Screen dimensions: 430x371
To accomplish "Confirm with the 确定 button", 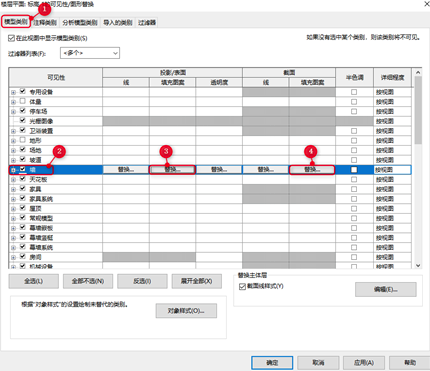I will (272, 362).
